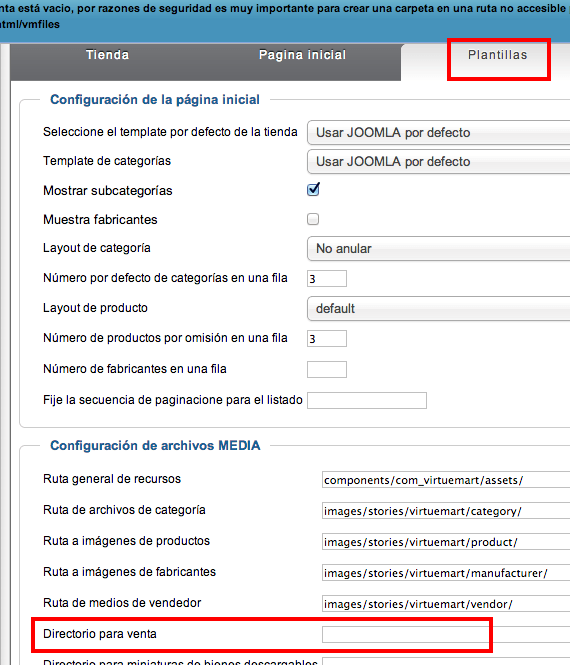
Task: Select the Ruta de archivos de categoría field
Action: [446, 511]
